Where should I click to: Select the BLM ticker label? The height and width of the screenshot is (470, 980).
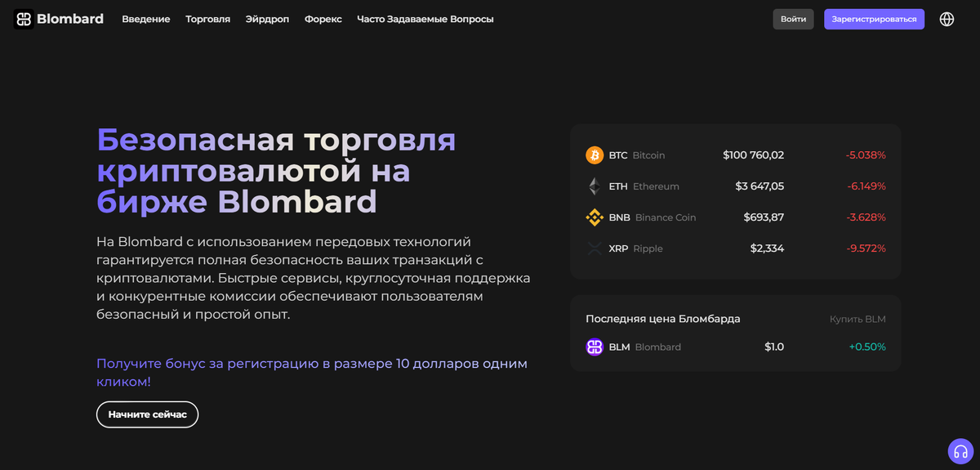(x=620, y=347)
